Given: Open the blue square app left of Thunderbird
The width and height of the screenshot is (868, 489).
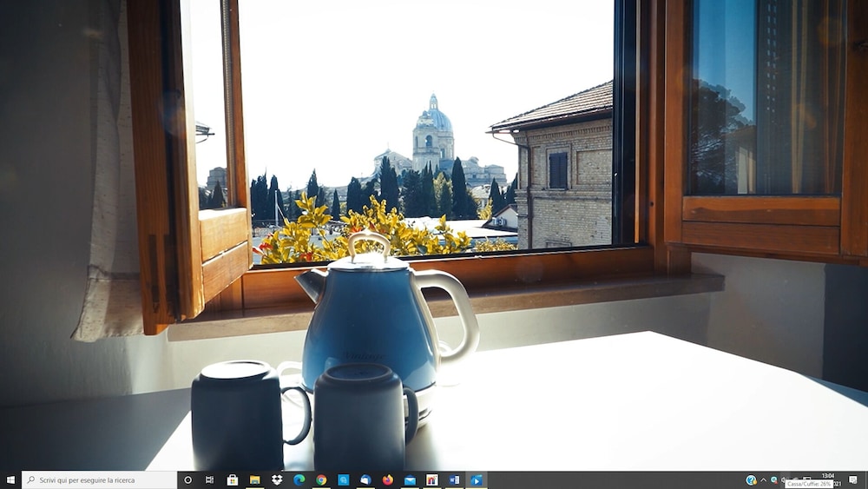Looking at the screenshot, I should (x=344, y=479).
